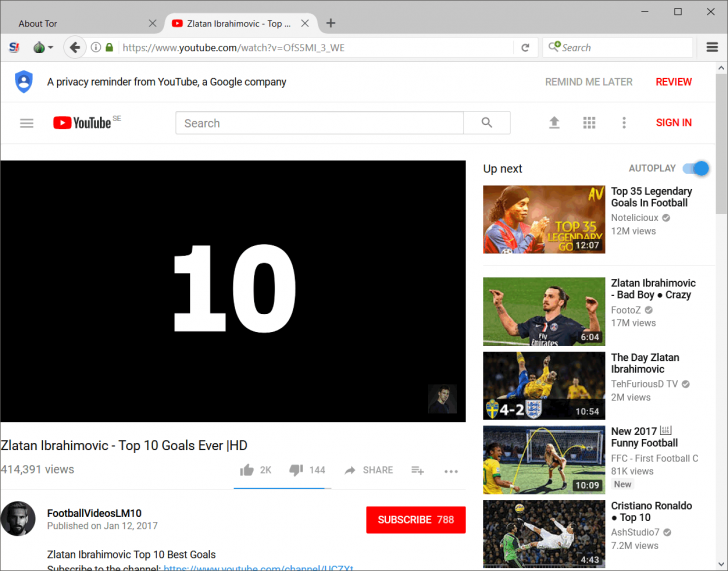Click the 414,391 views count
728x571 pixels.
37,469
